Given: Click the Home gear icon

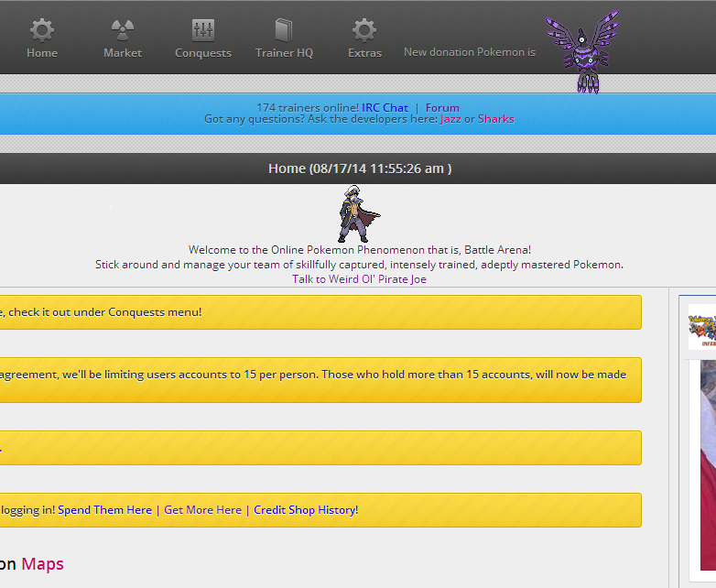Looking at the screenshot, I should pos(42,30).
